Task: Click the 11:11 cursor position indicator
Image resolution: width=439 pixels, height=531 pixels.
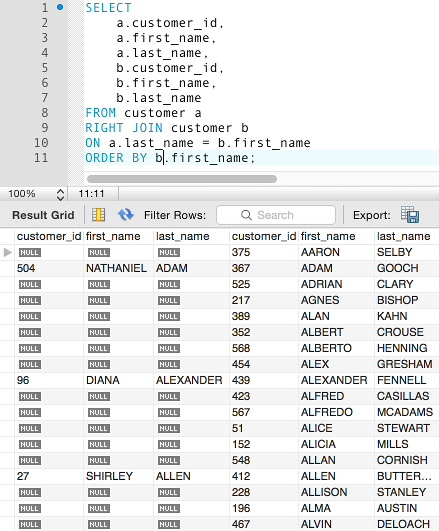Action: click(91, 194)
